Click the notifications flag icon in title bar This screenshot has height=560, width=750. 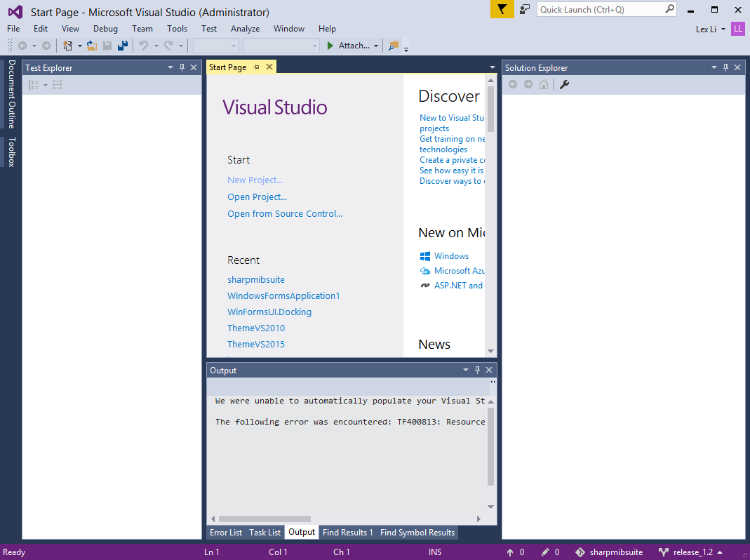point(502,11)
